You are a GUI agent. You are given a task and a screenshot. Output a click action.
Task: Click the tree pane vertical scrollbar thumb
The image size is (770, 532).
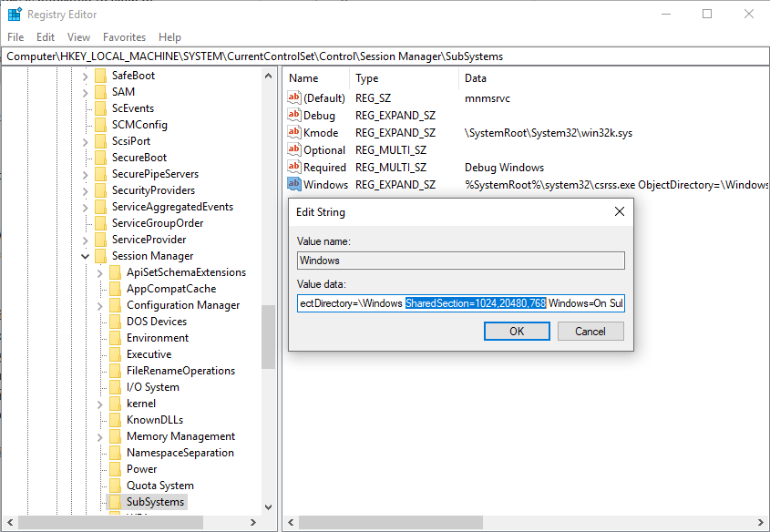click(x=268, y=337)
